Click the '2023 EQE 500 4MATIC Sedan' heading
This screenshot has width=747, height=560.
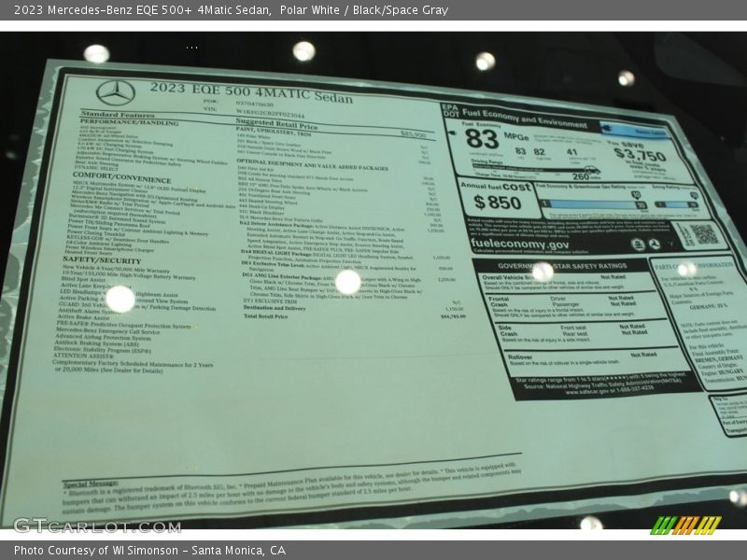[251, 91]
